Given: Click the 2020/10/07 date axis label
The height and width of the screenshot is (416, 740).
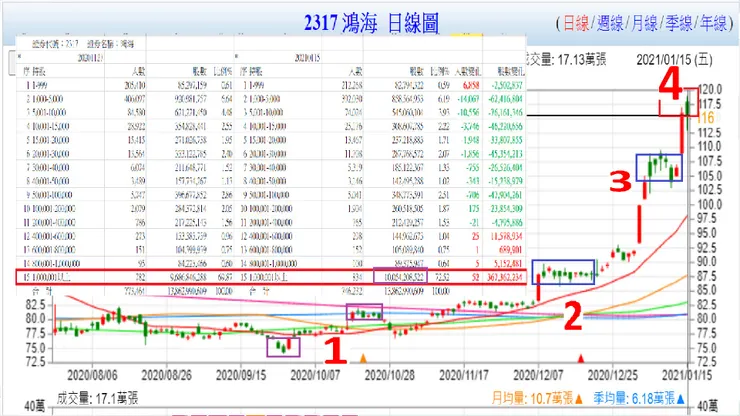Looking at the screenshot, I should tap(316, 375).
